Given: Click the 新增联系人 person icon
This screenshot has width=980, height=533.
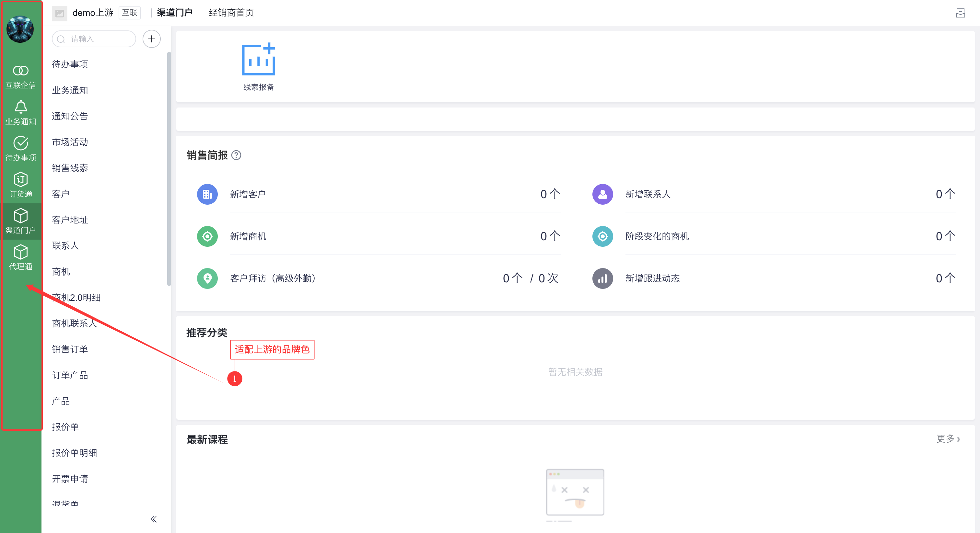Looking at the screenshot, I should pos(602,194).
